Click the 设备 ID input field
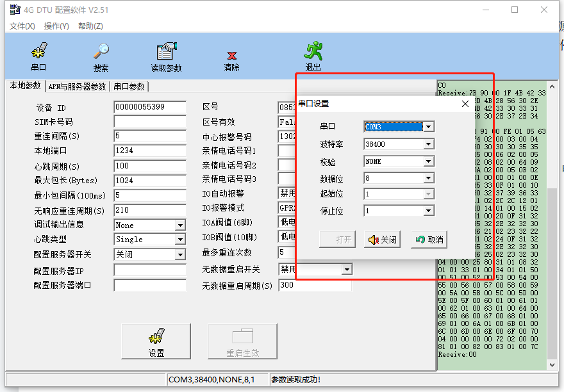The width and height of the screenshot is (564, 392). pos(149,107)
